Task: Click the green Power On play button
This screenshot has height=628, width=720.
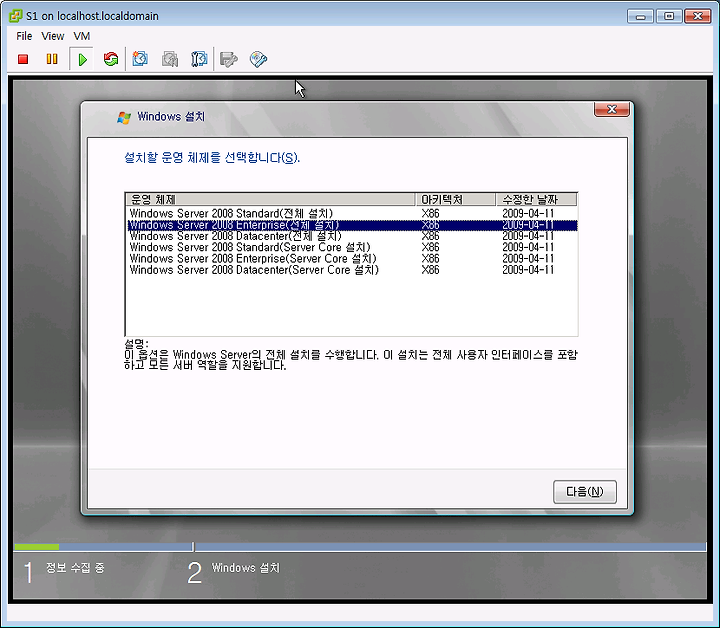Action: (x=82, y=59)
